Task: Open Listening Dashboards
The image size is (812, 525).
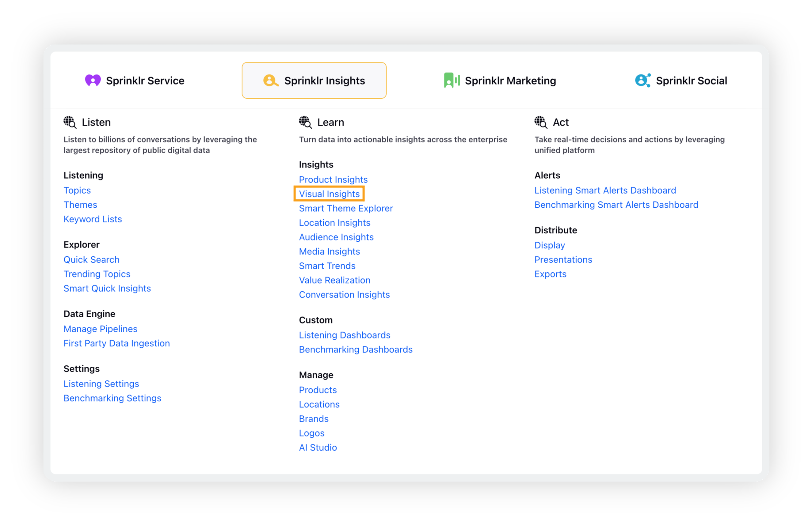Action: coord(345,335)
